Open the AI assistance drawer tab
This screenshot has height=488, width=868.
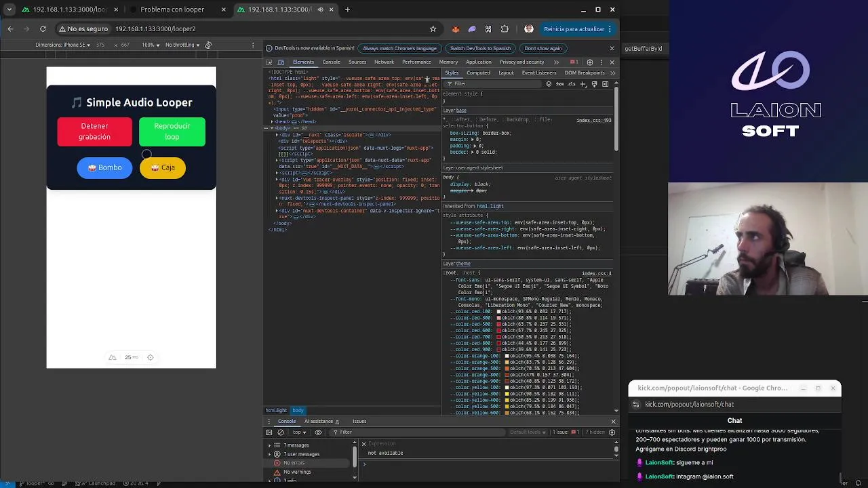click(321, 421)
